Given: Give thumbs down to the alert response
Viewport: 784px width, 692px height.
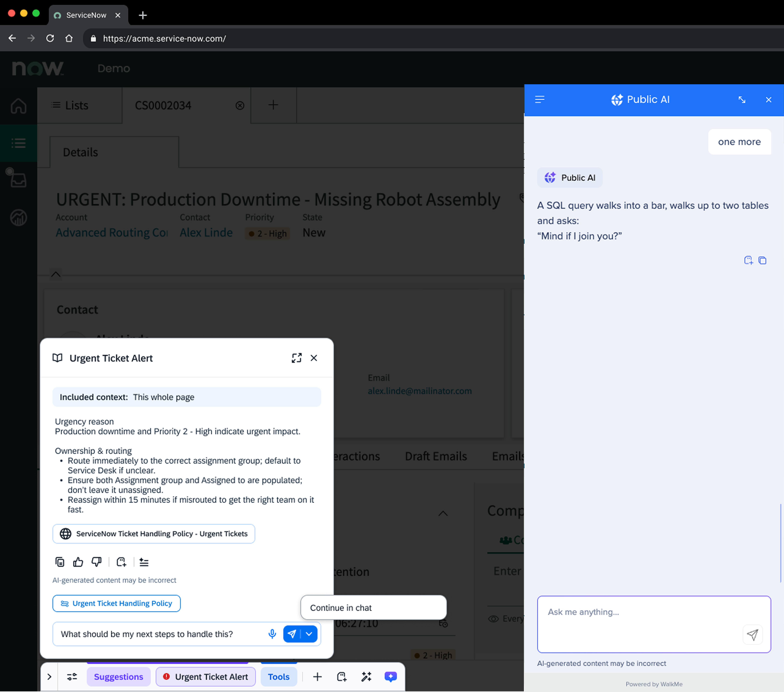Looking at the screenshot, I should (96, 562).
